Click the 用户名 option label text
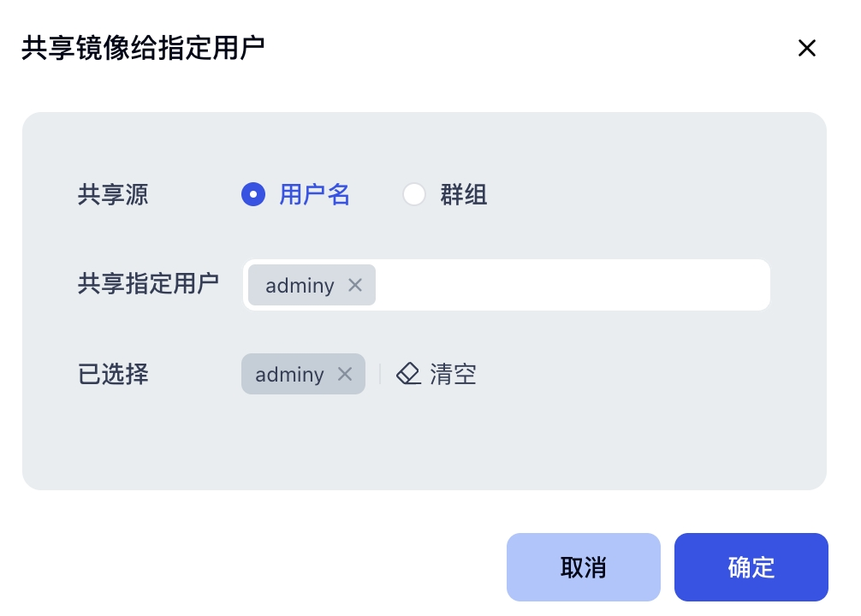 click(314, 195)
